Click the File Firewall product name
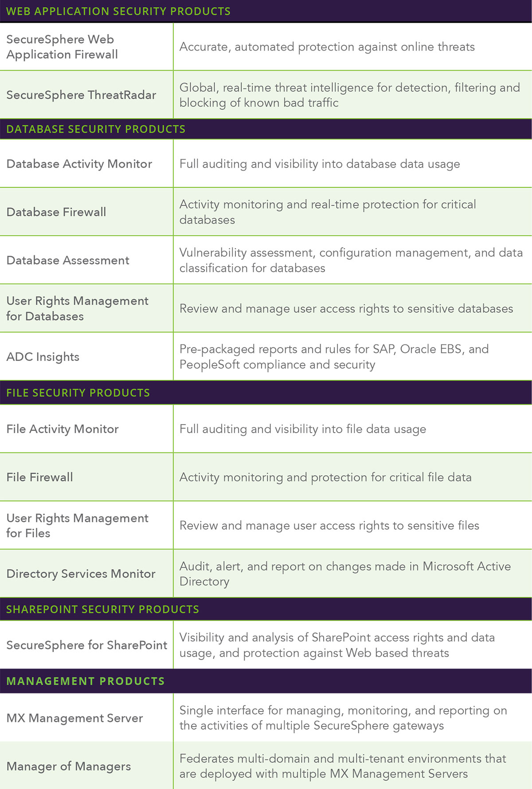The image size is (532, 789). click(40, 477)
